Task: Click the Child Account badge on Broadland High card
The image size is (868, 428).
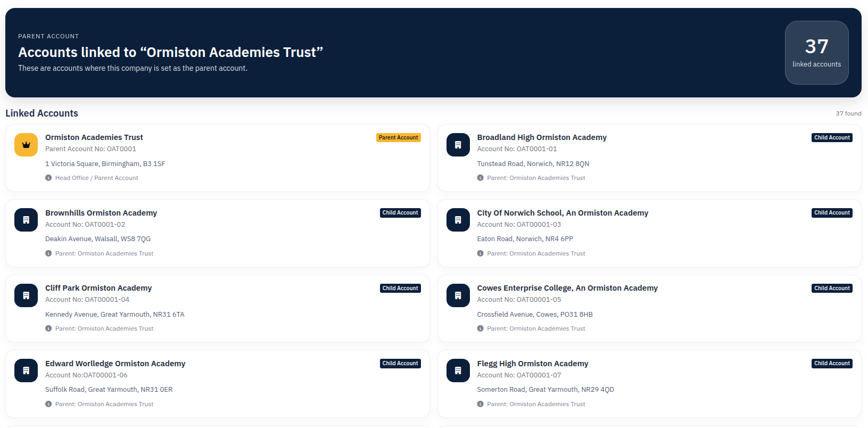Action: point(832,137)
